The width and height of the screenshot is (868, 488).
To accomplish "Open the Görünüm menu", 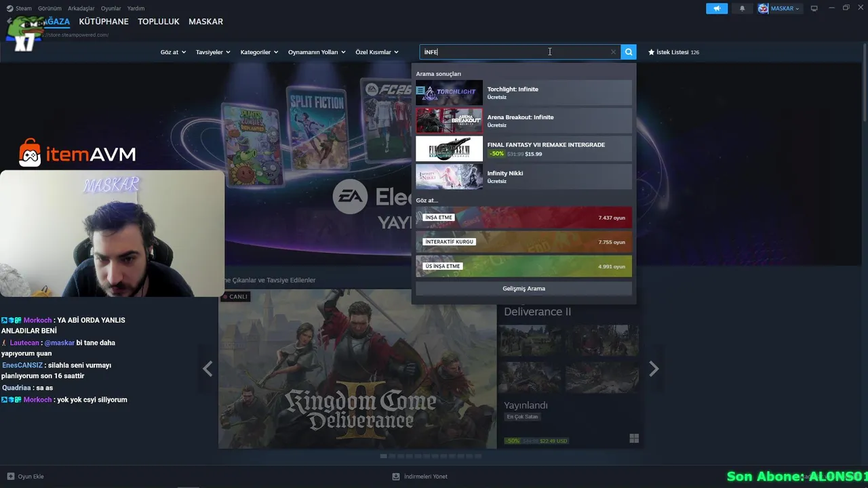I will pyautogui.click(x=50, y=8).
